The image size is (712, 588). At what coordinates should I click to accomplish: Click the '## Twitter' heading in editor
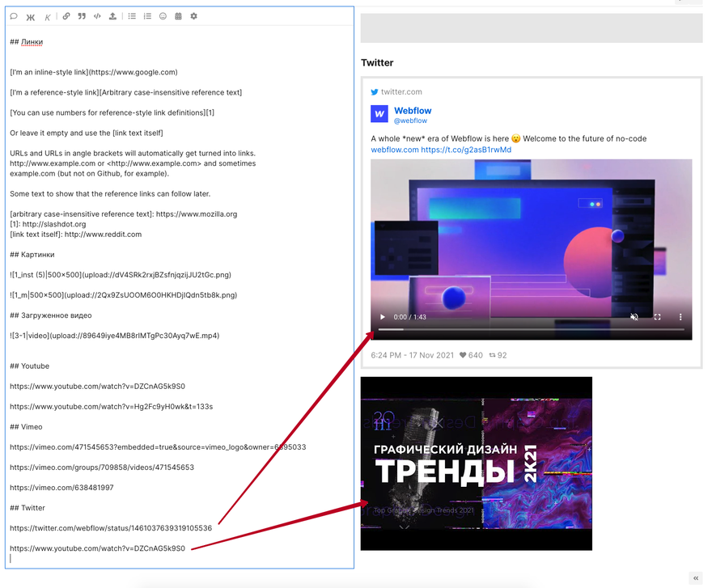(x=28, y=508)
